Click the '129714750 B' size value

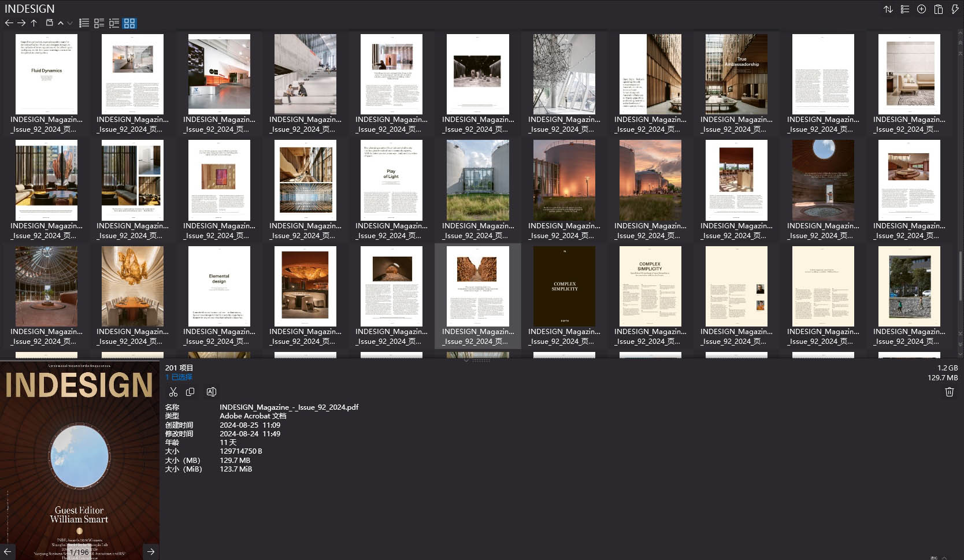(x=241, y=451)
